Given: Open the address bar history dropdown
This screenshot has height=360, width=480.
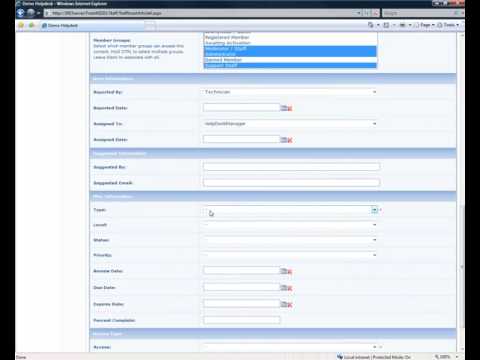Looking at the screenshot, I should coord(359,13).
